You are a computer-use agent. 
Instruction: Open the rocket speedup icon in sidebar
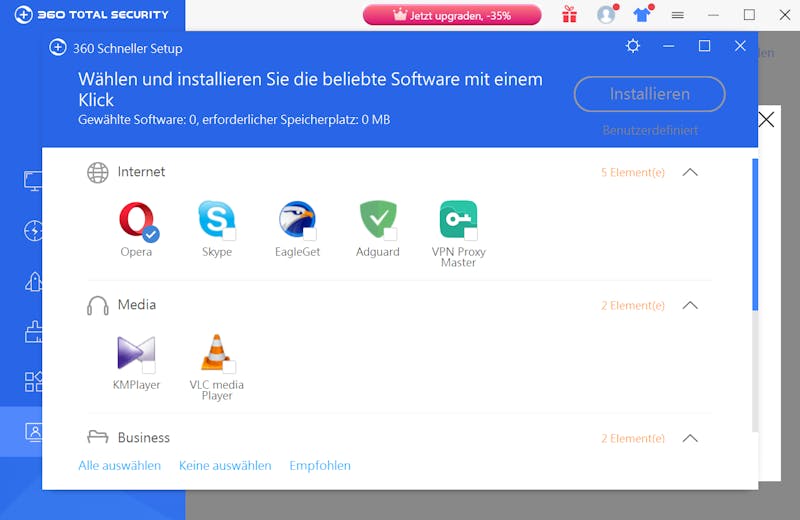click(x=33, y=281)
